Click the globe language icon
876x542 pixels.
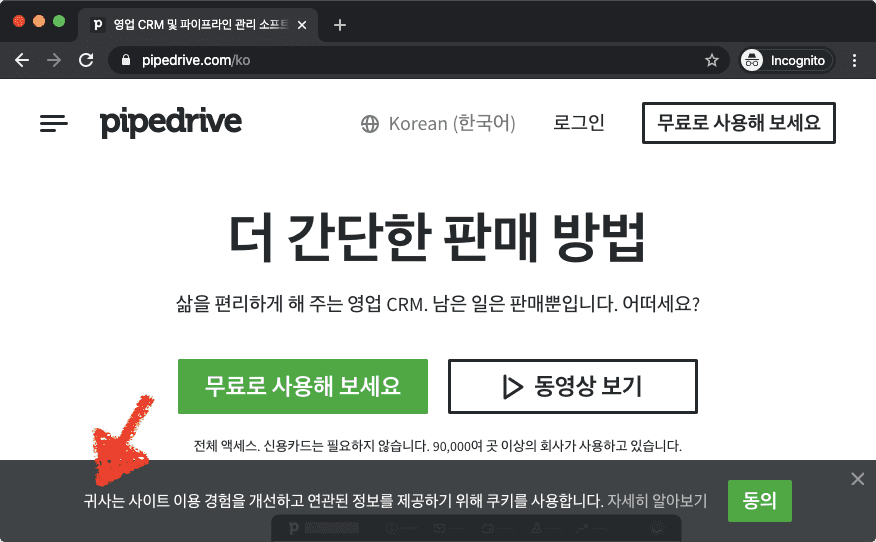(x=370, y=123)
